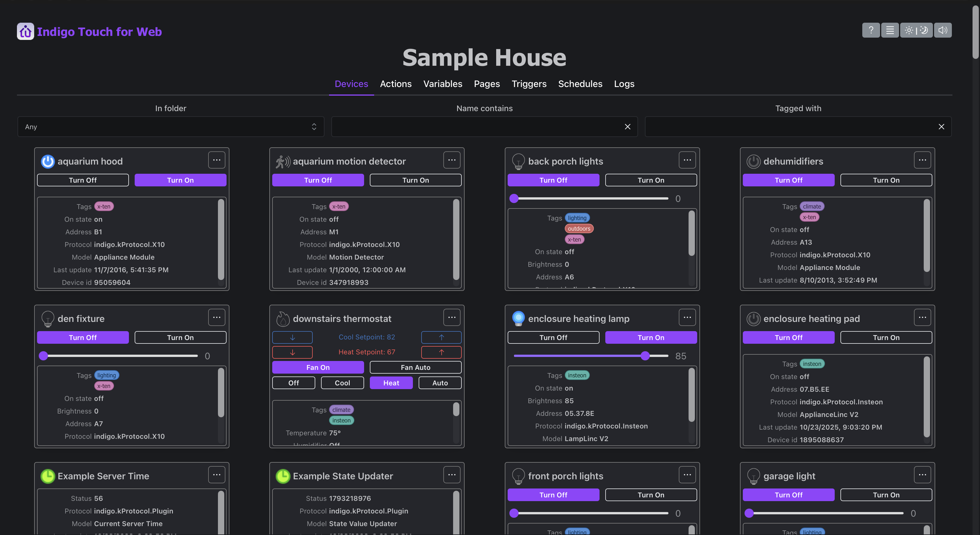This screenshot has height=535, width=980.
Task: Switch to the Variables tab
Action: [443, 84]
